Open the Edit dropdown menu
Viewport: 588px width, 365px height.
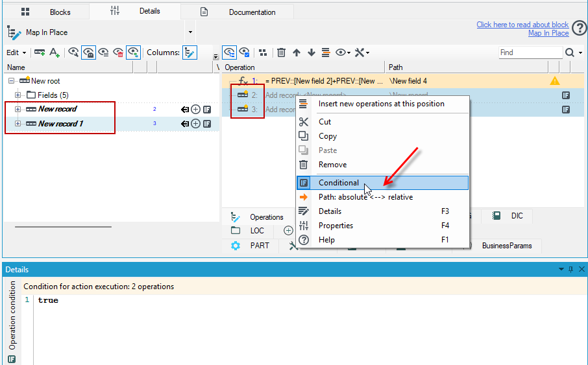[x=16, y=53]
